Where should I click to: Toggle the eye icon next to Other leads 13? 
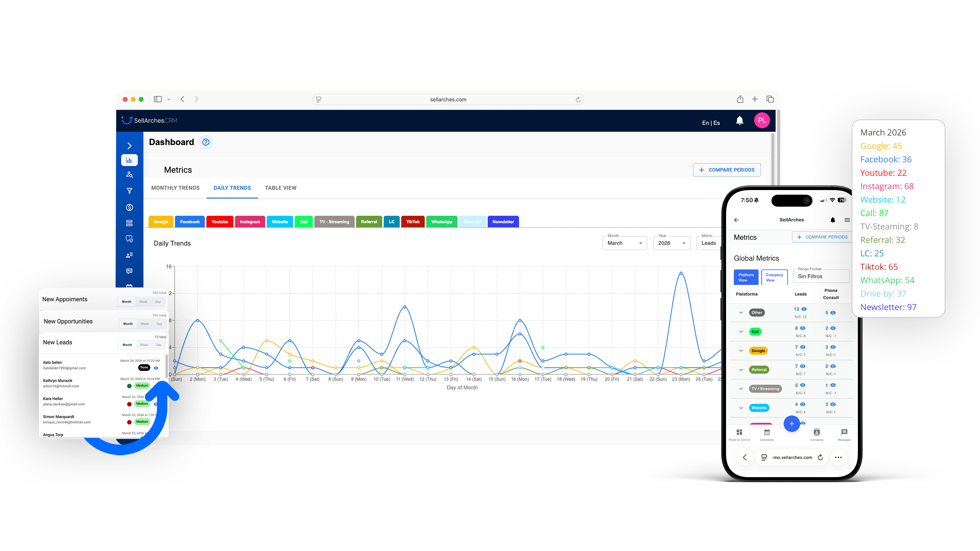[x=804, y=309]
